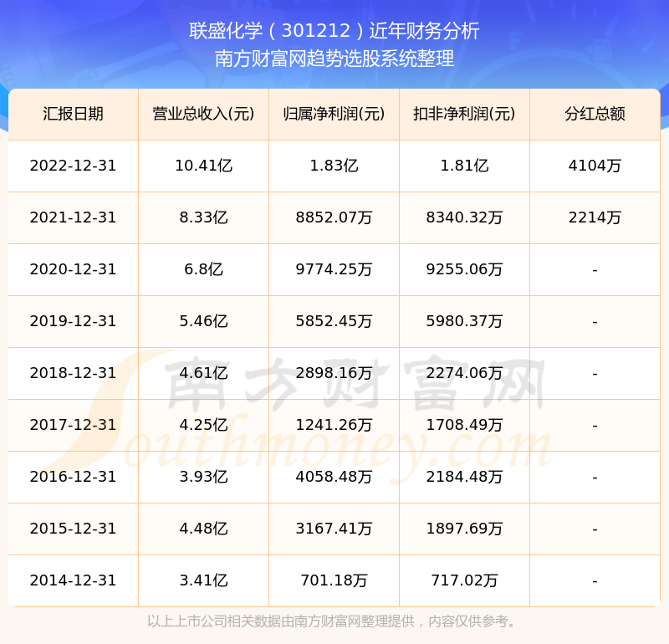Click the 扣非净利润(元) column header
This screenshot has width=669, height=644.
coord(464,114)
